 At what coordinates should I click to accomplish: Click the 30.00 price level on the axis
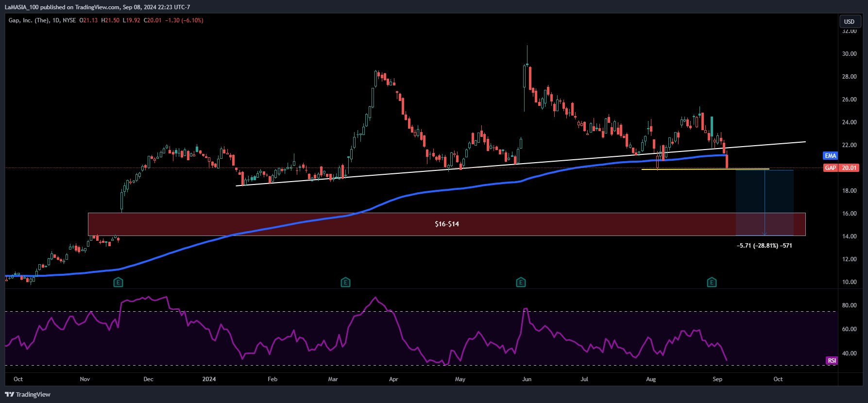pos(850,54)
